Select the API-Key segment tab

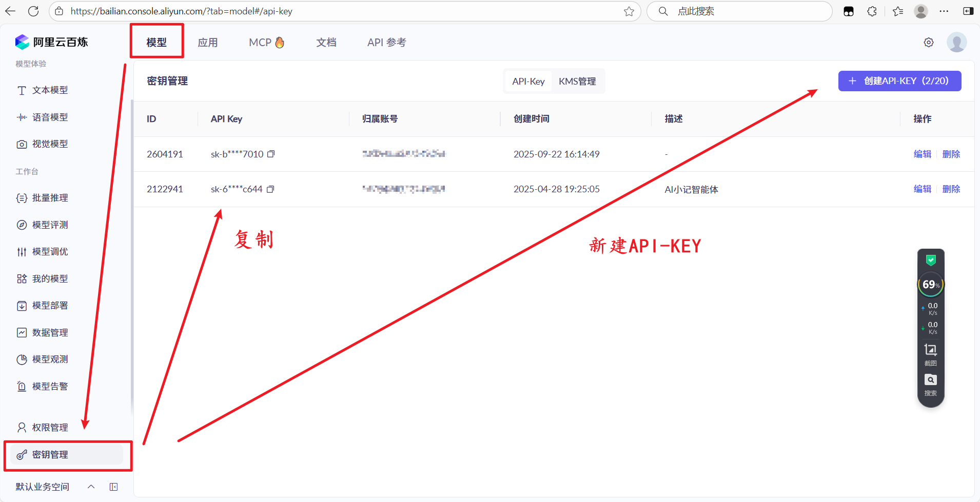[x=528, y=81]
